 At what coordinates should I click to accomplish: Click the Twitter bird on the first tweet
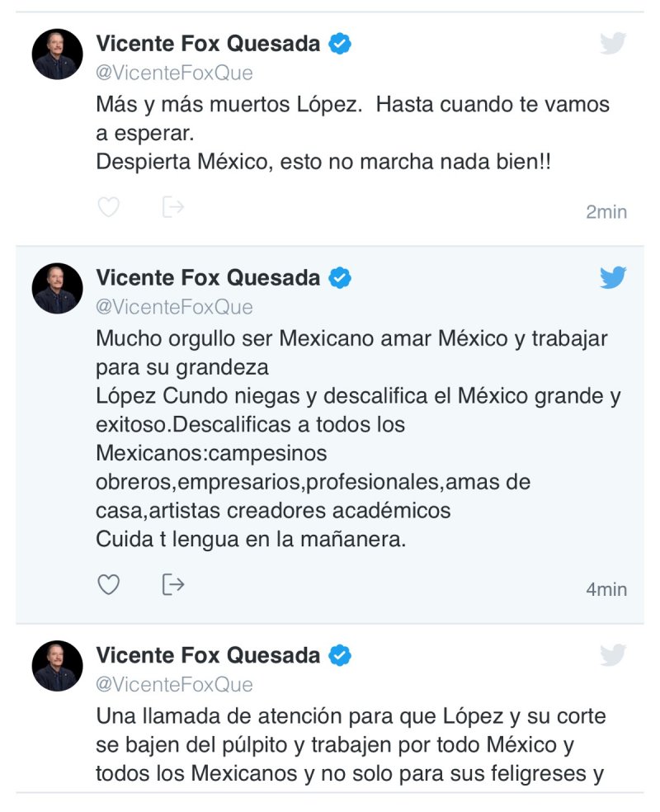(612, 44)
